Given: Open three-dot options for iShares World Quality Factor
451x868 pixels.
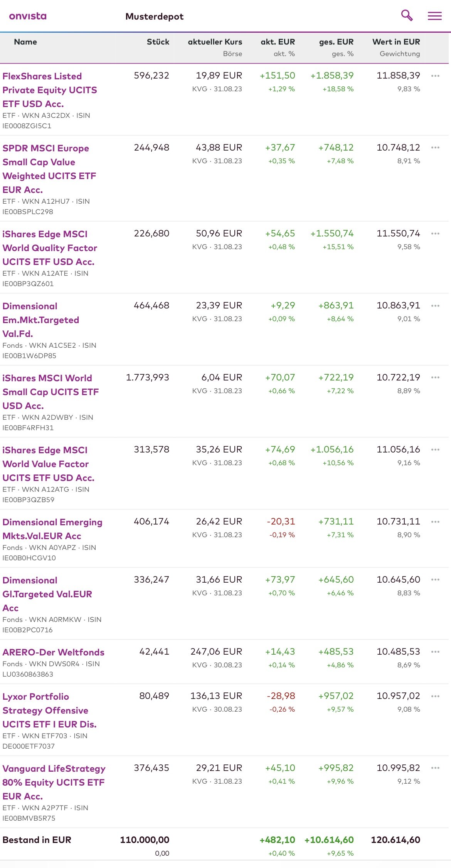Looking at the screenshot, I should [435, 234].
